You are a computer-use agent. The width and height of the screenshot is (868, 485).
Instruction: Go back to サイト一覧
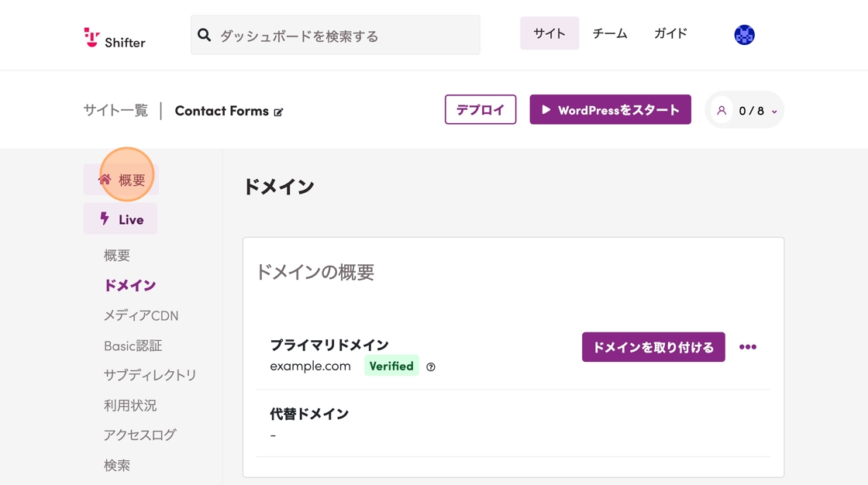(115, 110)
